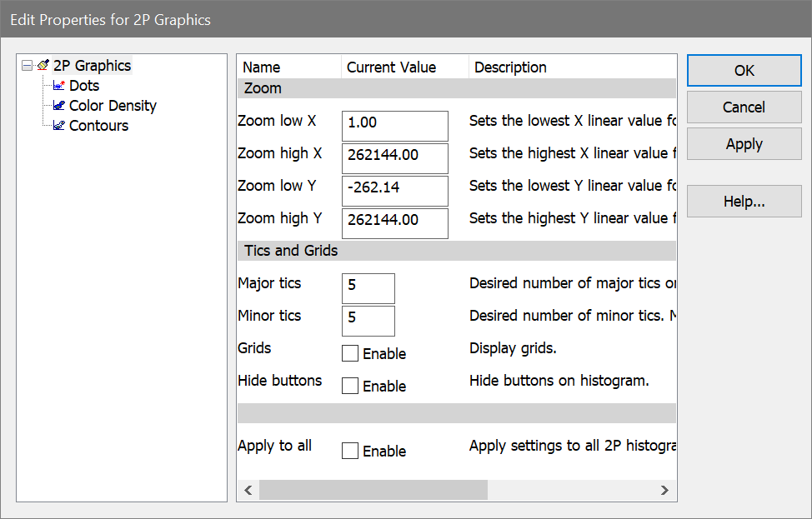This screenshot has width=812, height=519.
Task: Click the horizontal scrollbar right arrow
Action: click(x=664, y=491)
